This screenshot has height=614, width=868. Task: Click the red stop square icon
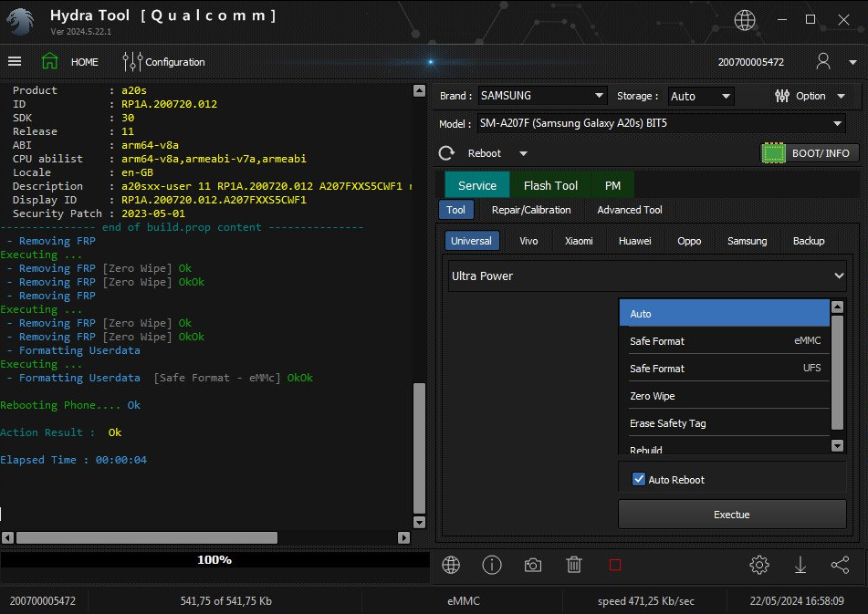click(x=615, y=565)
